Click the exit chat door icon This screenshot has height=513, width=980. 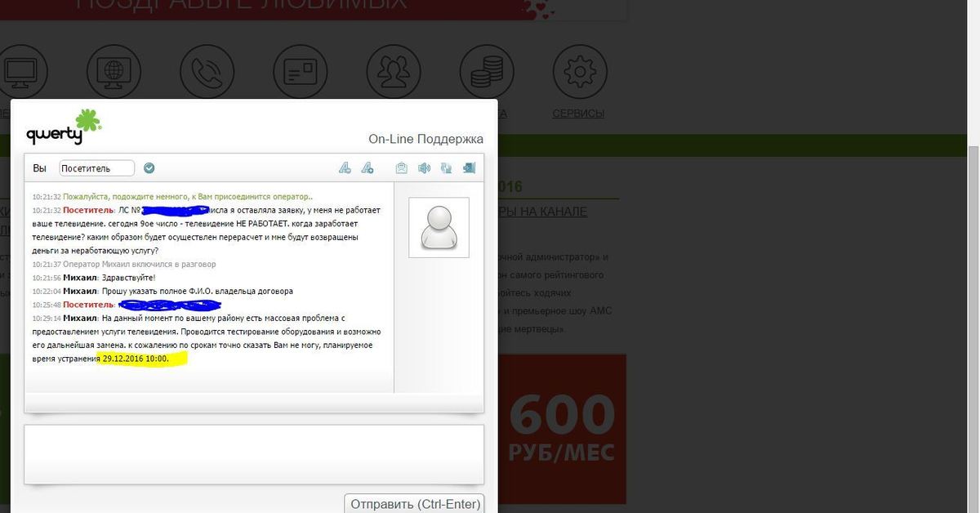tap(469, 168)
